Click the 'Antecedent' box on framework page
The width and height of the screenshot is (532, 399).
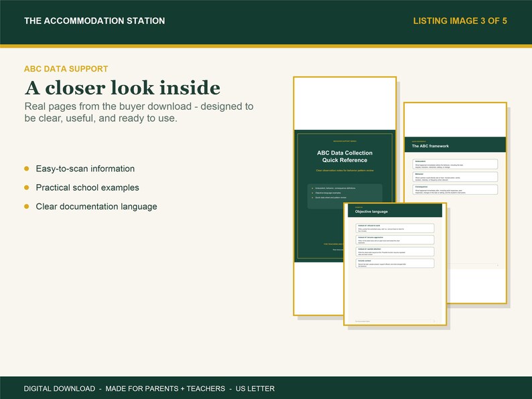(455, 164)
